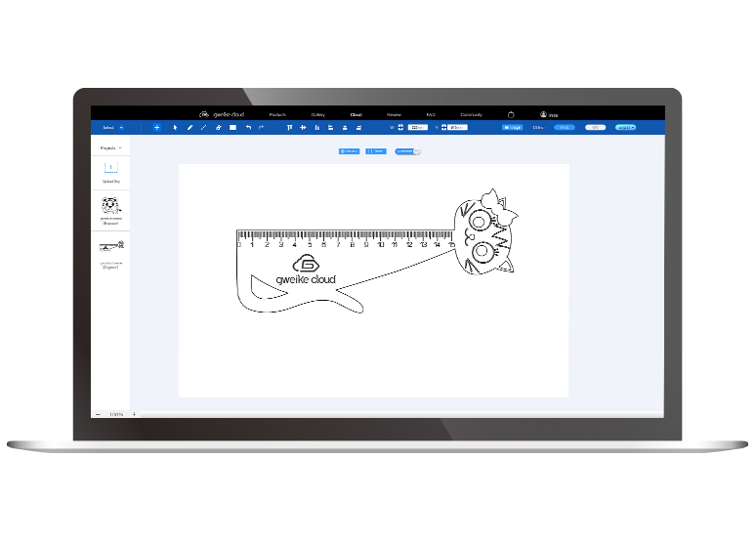Screen dimensions: 756x541
Task: Click the redo arrow icon
Action: (261, 127)
